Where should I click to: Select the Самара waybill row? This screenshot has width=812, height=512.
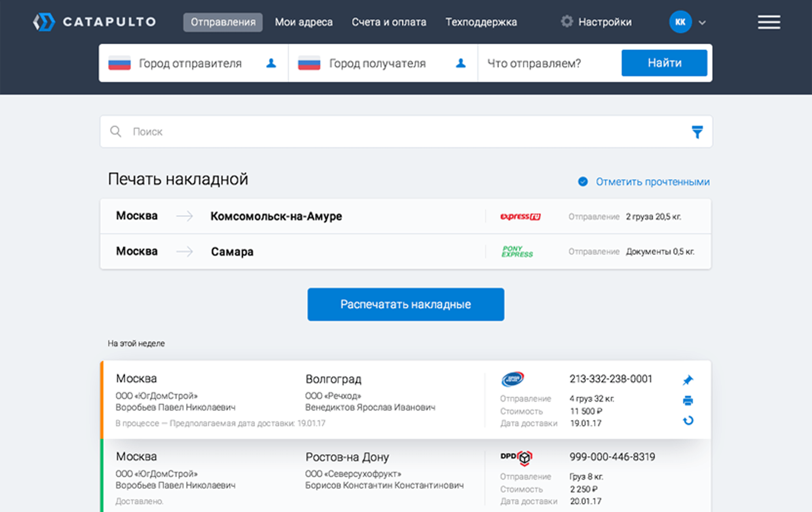tap(406, 252)
